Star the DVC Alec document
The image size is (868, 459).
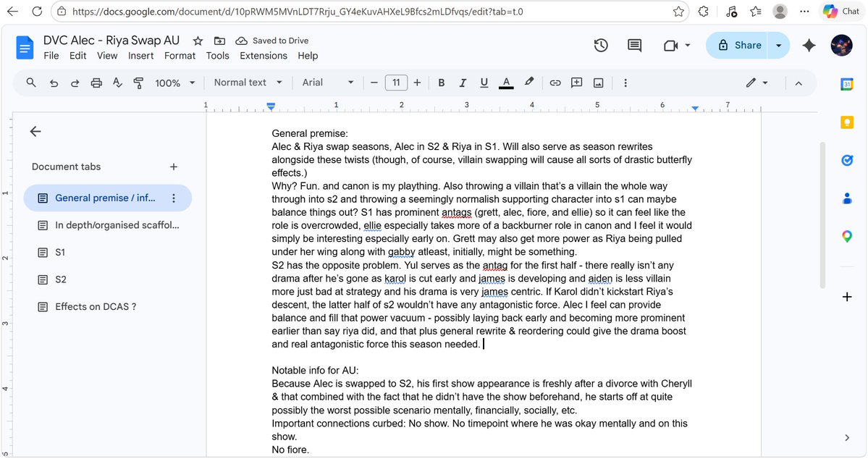[x=198, y=41]
